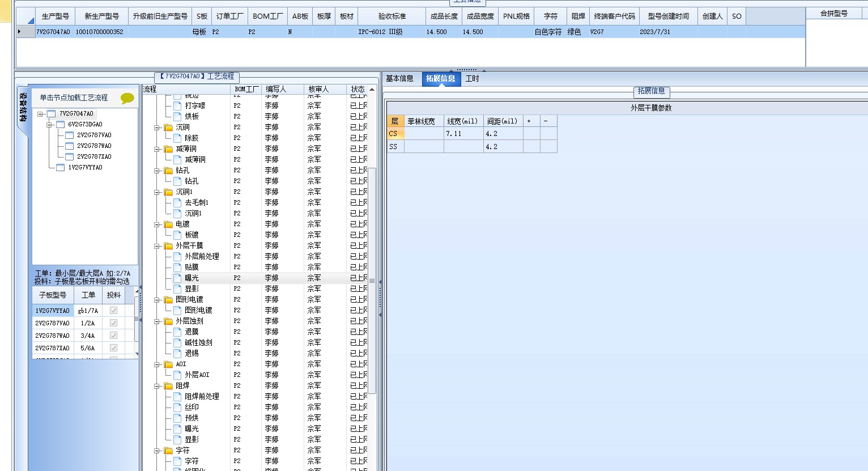Viewport: 868px width, 471px height.
Task: Click cell 10010700000352 in top grid
Action: pyautogui.click(x=100, y=32)
